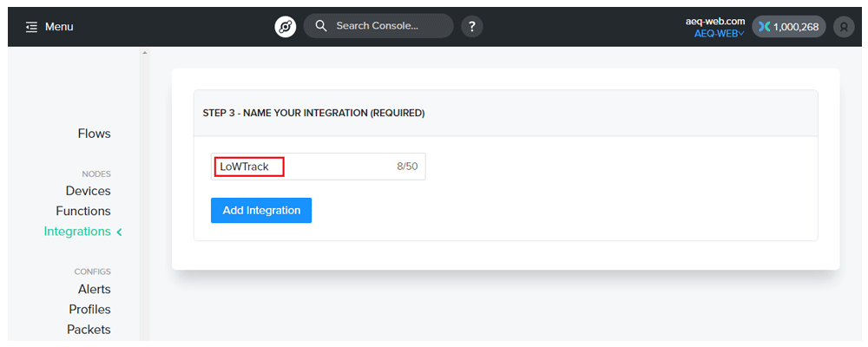
Task: Open the Alerts config page
Action: 94,289
